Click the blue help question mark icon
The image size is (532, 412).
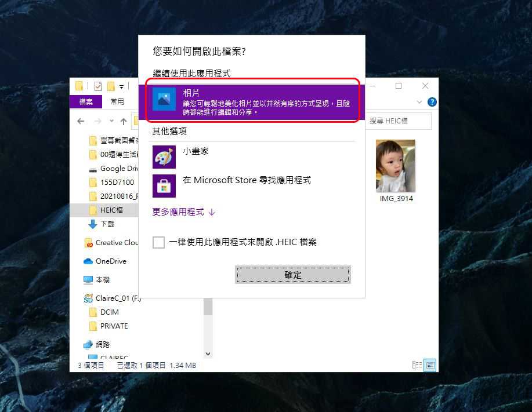point(432,102)
